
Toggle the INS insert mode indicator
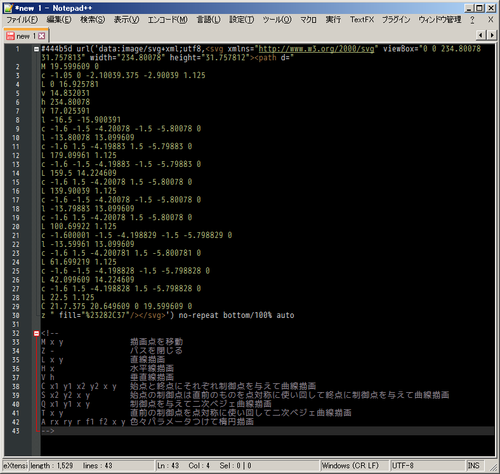473,465
